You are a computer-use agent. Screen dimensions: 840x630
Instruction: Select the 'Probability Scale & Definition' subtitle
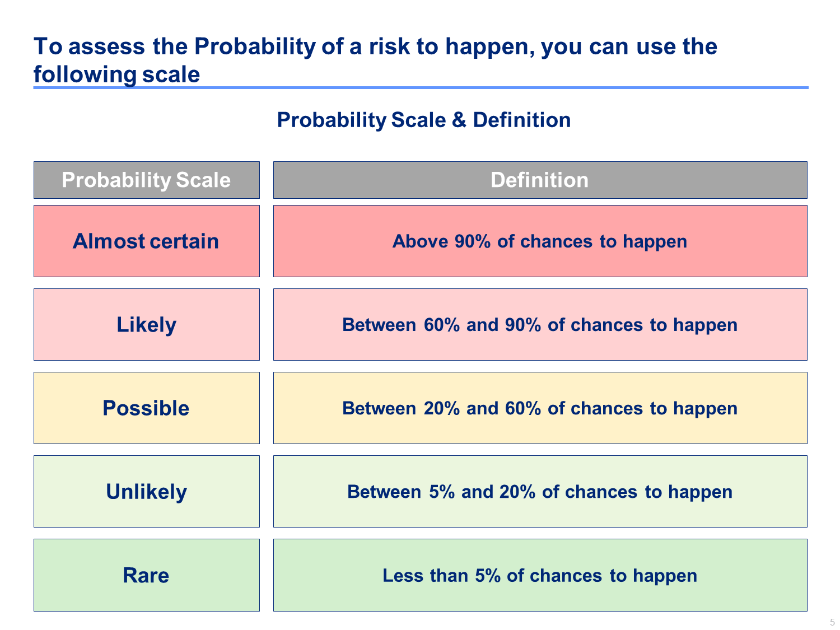[x=424, y=120]
